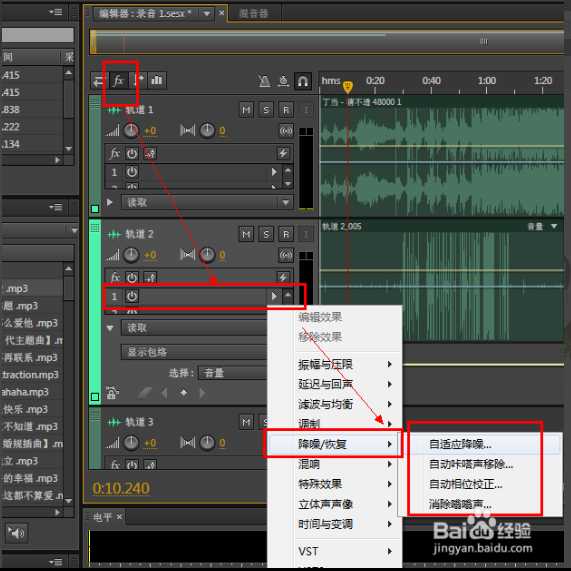571x571 pixels.
Task: Jump to previous keyframe on track 2
Action: point(164,393)
